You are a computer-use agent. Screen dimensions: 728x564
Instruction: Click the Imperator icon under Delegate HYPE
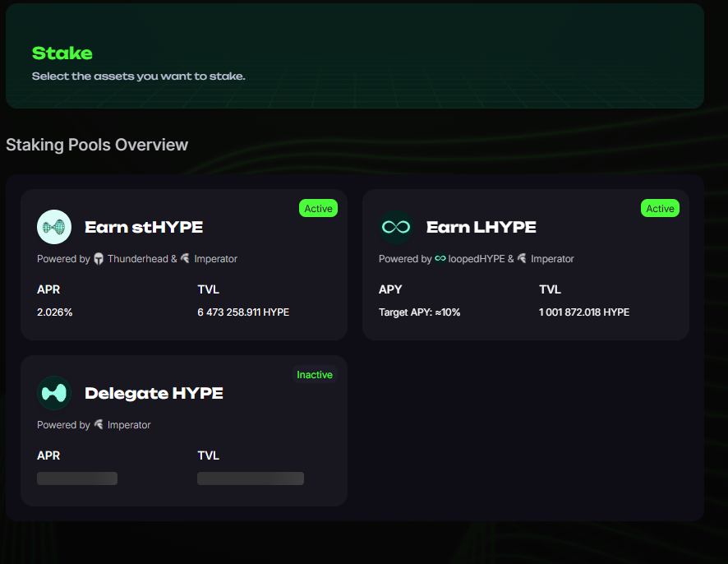[x=99, y=425]
